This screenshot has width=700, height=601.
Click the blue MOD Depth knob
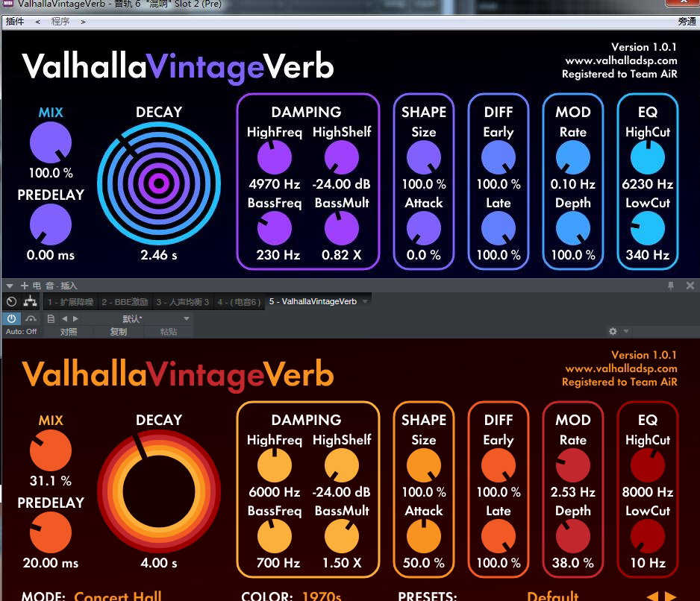tap(573, 228)
